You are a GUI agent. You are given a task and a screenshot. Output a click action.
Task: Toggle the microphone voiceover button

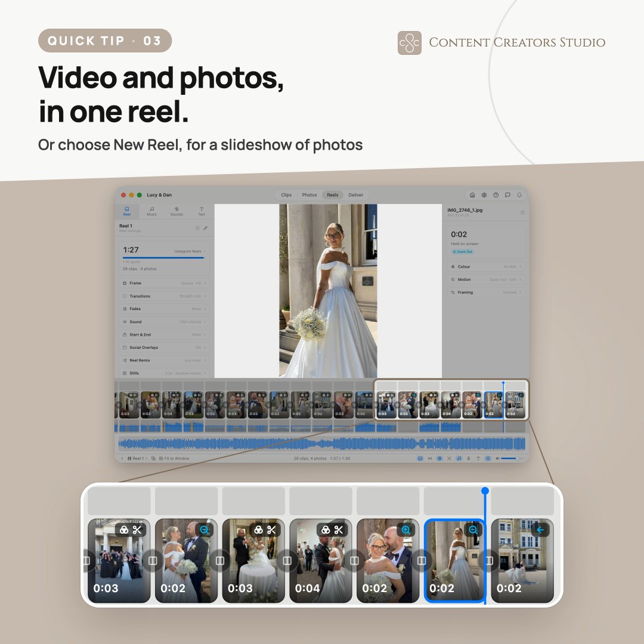[469, 459]
